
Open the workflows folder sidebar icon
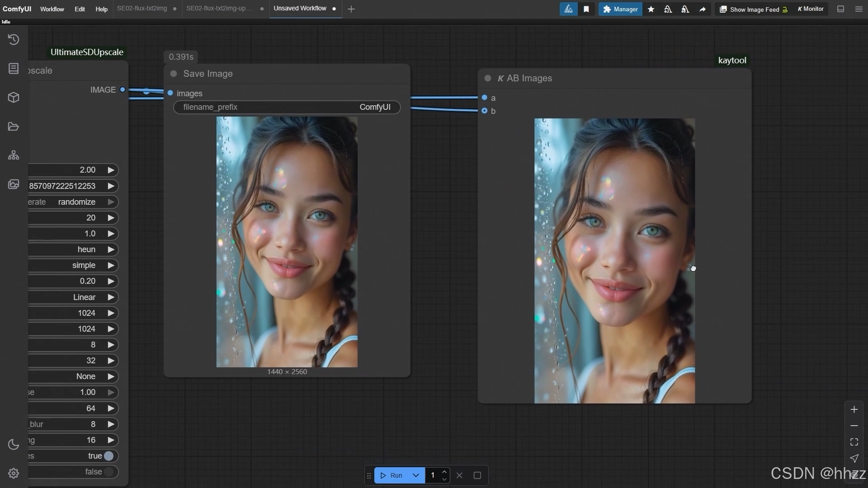point(14,127)
